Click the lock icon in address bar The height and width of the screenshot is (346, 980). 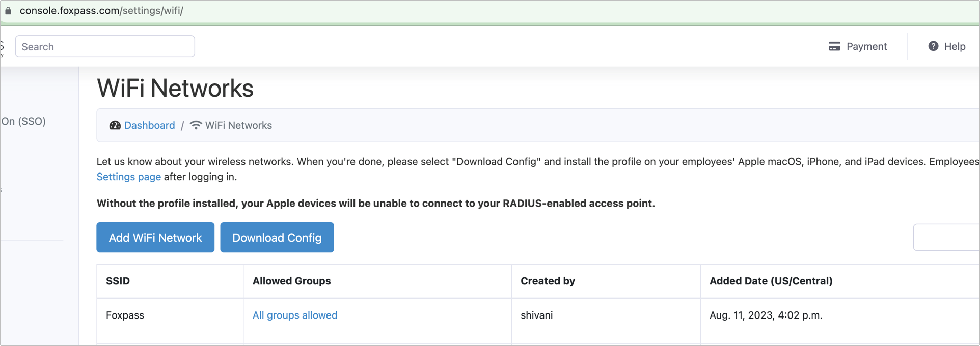click(x=8, y=11)
